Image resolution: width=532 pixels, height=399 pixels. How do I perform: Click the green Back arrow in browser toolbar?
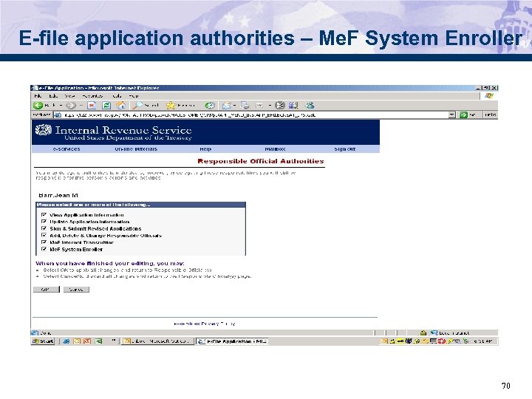[x=38, y=106]
